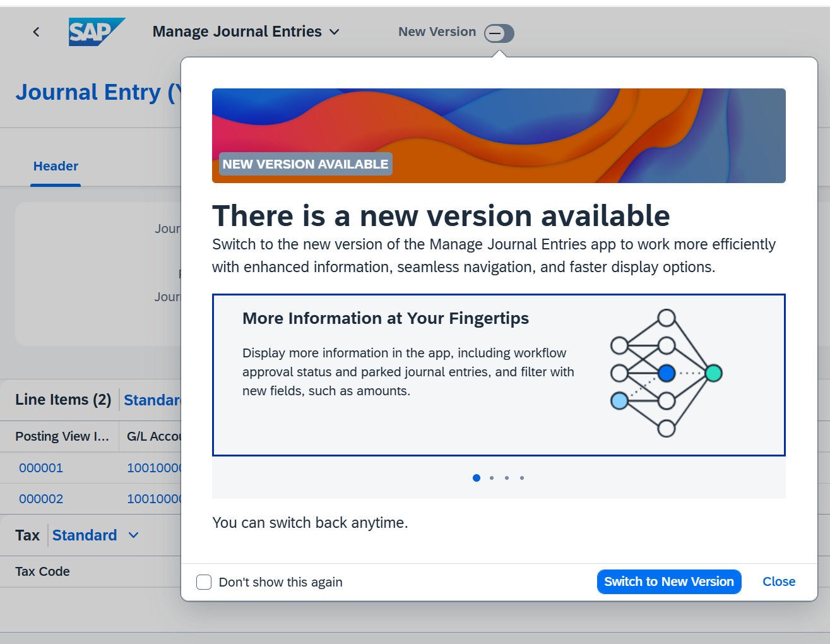Expand the Manage Journal Entries title menu

pos(246,32)
